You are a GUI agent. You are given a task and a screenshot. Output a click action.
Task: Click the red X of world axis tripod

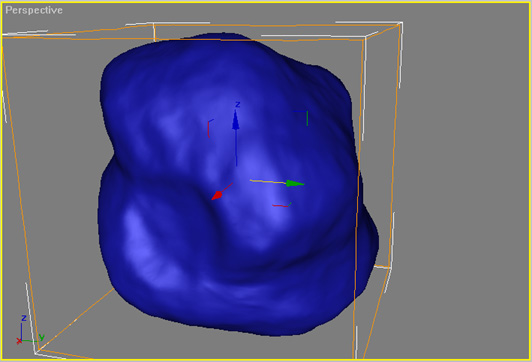pos(19,341)
